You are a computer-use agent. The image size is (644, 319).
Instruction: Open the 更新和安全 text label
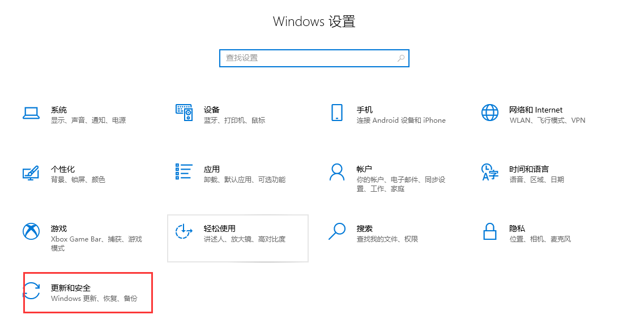pos(71,288)
